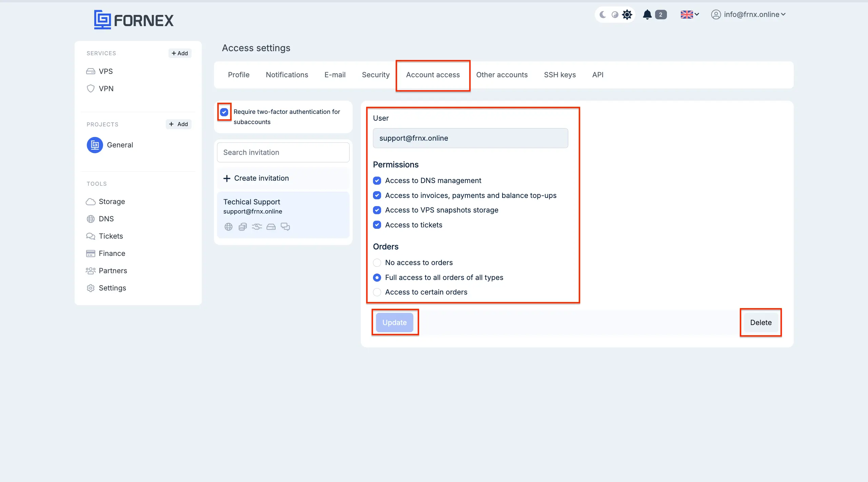
Task: Click the plus icon beside Create invitation
Action: pos(227,178)
